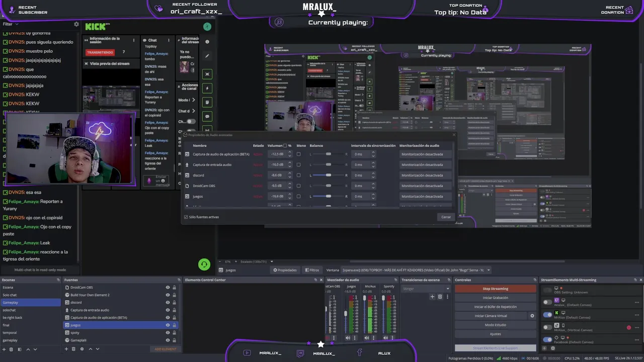The width and height of the screenshot is (644, 362).
Task: Add a streaming target in StreamElements Multi-Streaming
Action: click(x=545, y=348)
